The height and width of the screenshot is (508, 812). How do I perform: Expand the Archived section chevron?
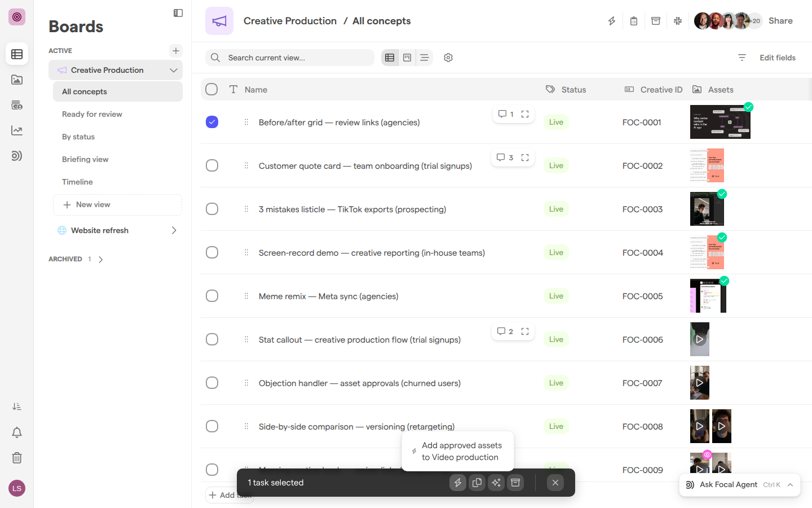coord(100,260)
